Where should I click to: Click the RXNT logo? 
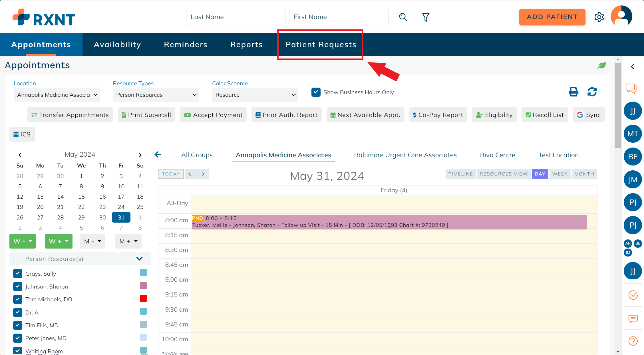click(44, 17)
